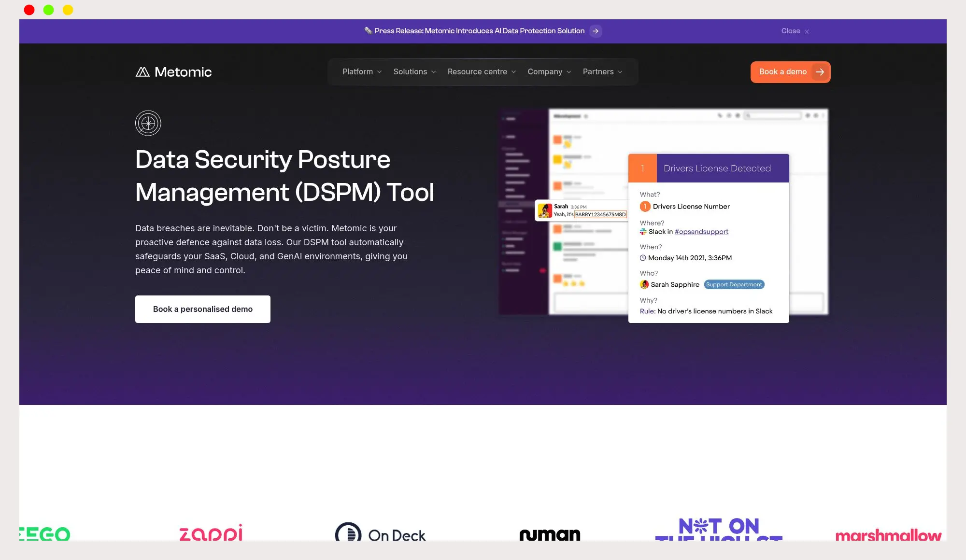This screenshot has height=560, width=966.
Task: Click the Numan logo
Action: click(x=550, y=534)
